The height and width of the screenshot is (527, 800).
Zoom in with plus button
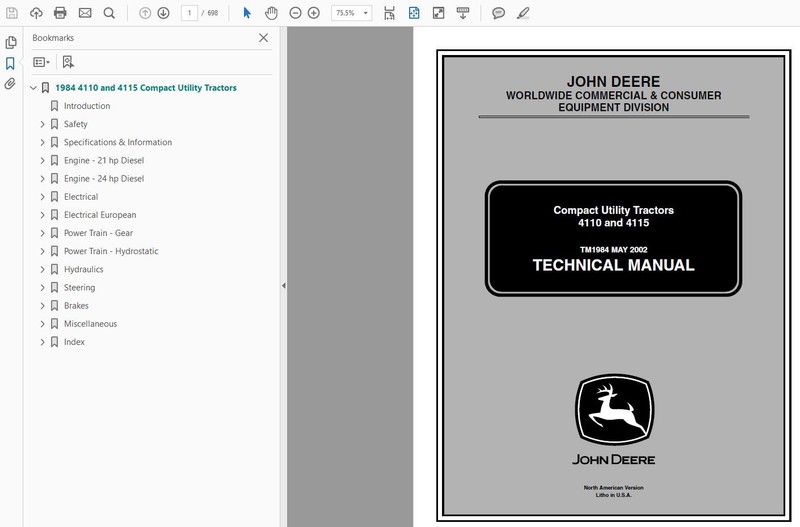pos(314,13)
